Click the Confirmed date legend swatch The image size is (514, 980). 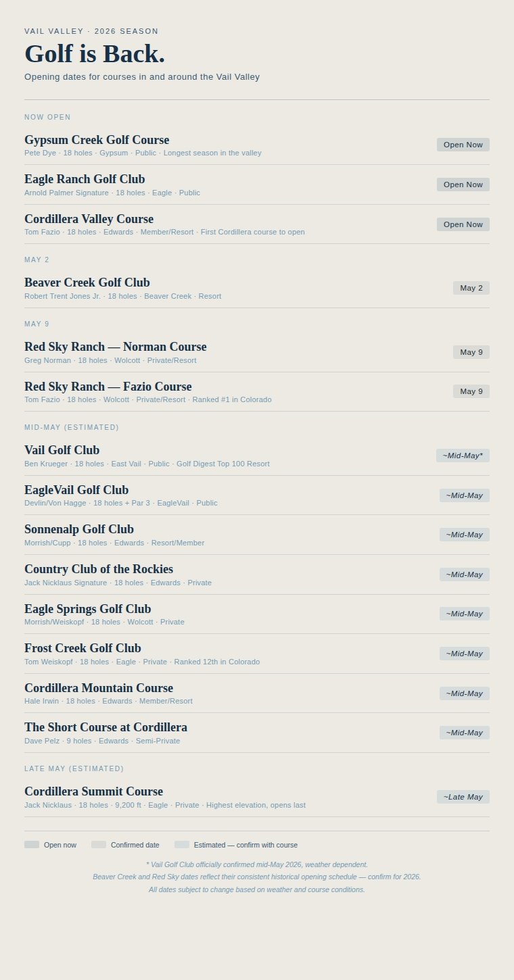[x=99, y=845]
